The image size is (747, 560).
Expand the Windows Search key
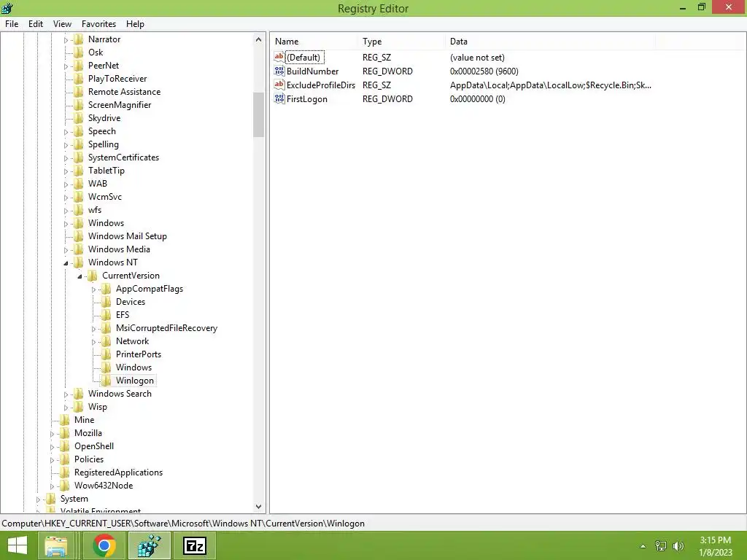click(66, 394)
